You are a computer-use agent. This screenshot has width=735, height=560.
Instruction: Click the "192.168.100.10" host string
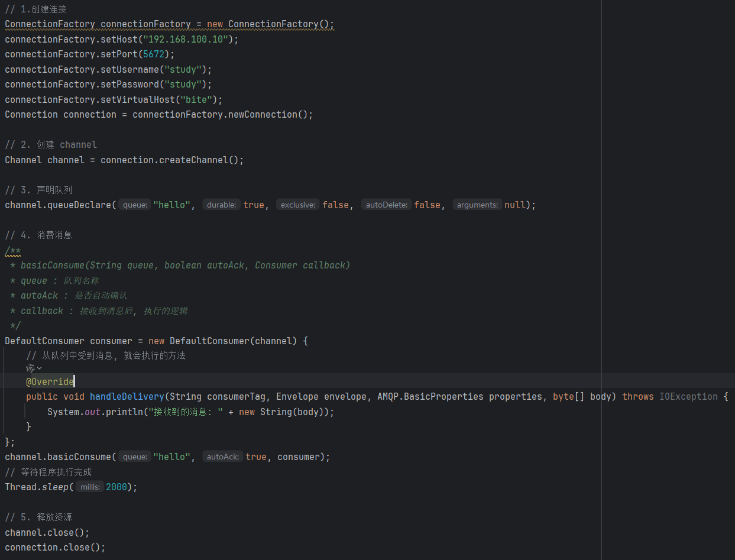tap(186, 40)
